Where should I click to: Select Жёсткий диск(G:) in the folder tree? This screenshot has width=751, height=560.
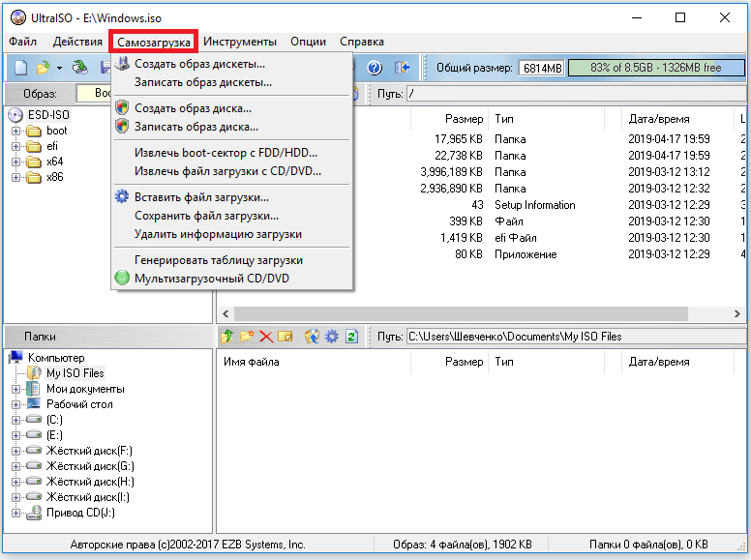(90, 466)
